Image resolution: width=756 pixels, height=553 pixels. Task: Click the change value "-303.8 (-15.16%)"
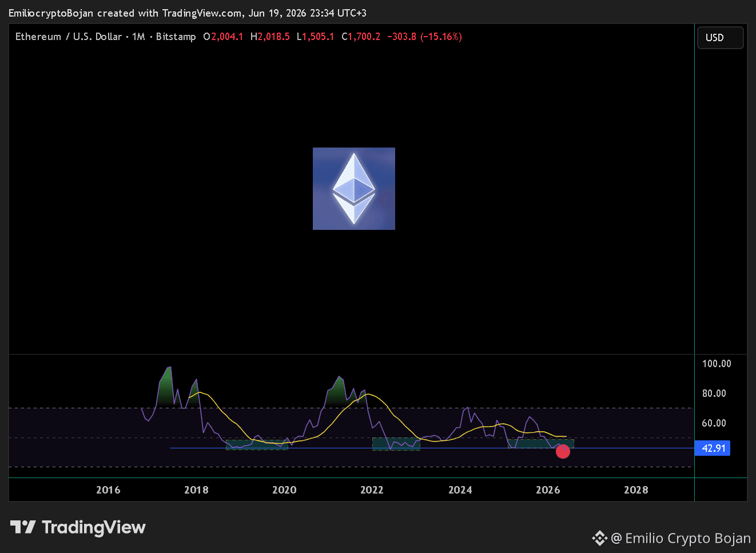pos(424,37)
